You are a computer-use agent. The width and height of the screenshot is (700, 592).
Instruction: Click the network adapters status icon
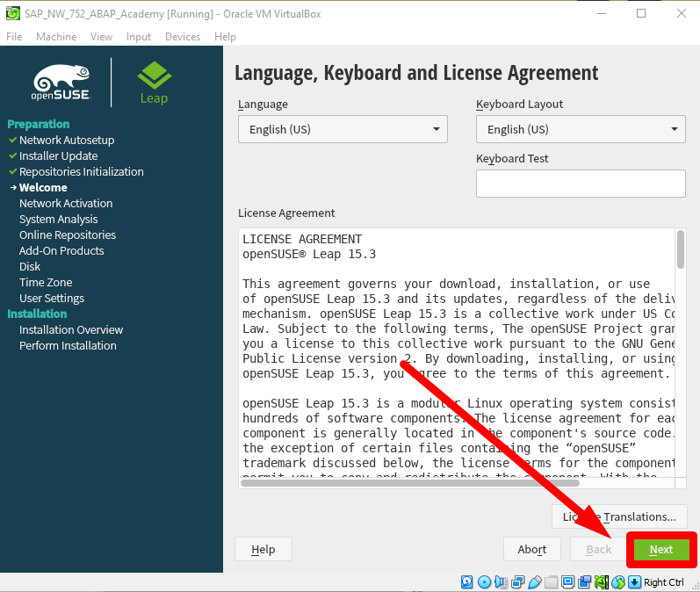point(518,582)
